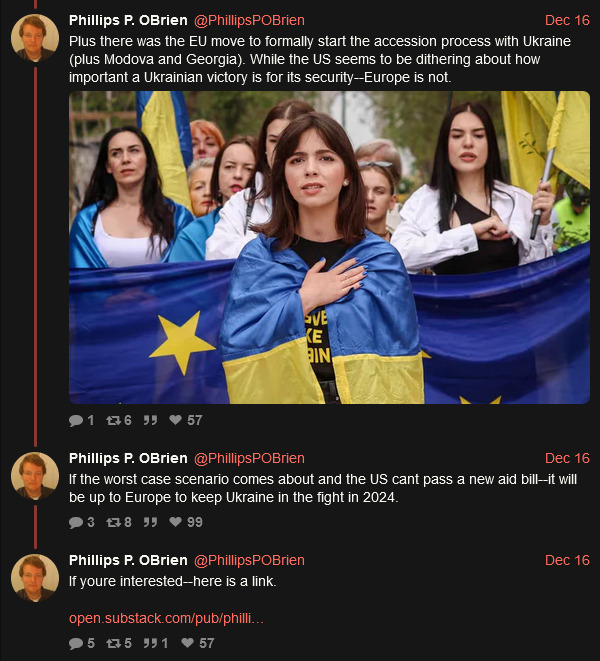The width and height of the screenshot is (600, 661).
Task: Click heart icon showing 99 likes
Action: pyautogui.click(x=175, y=522)
